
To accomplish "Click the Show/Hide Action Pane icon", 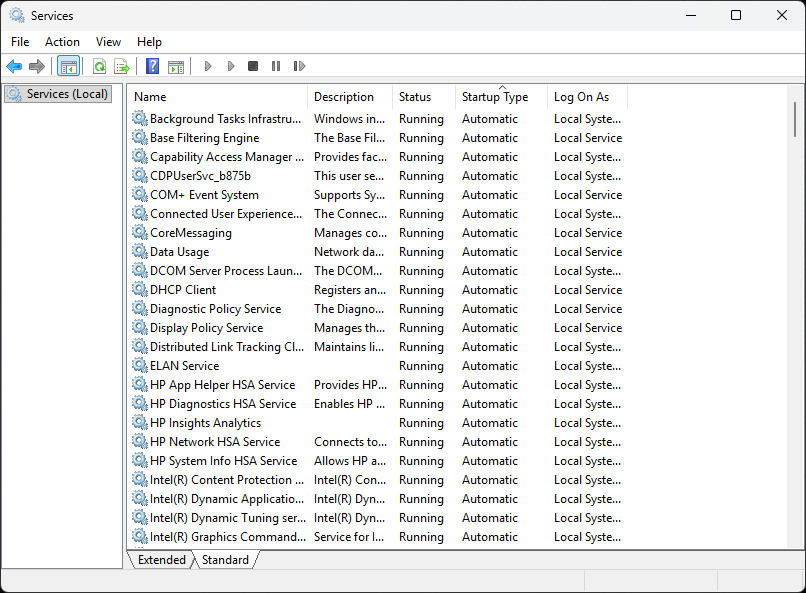I will (x=176, y=66).
